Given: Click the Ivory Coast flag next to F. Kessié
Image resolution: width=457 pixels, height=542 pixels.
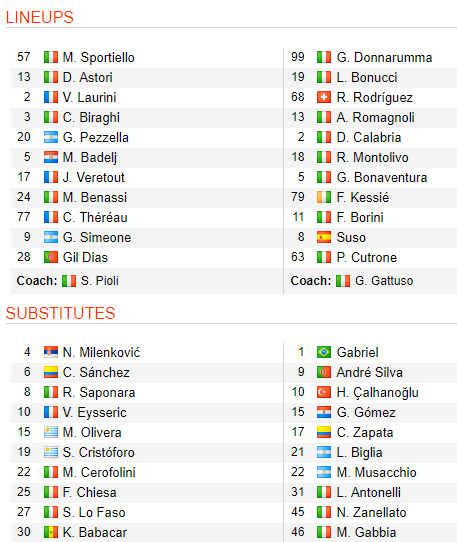Looking at the screenshot, I should [324, 197].
